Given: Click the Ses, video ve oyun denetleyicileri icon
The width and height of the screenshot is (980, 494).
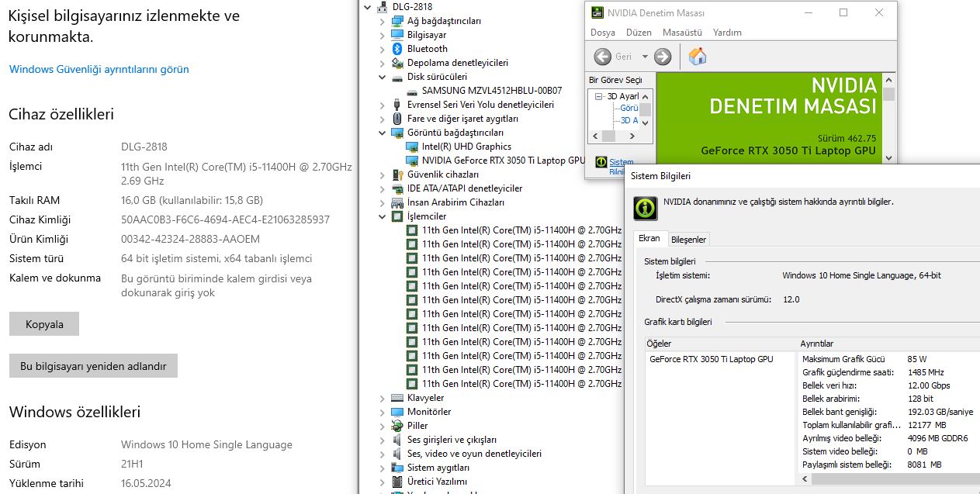Looking at the screenshot, I should coord(397,454).
